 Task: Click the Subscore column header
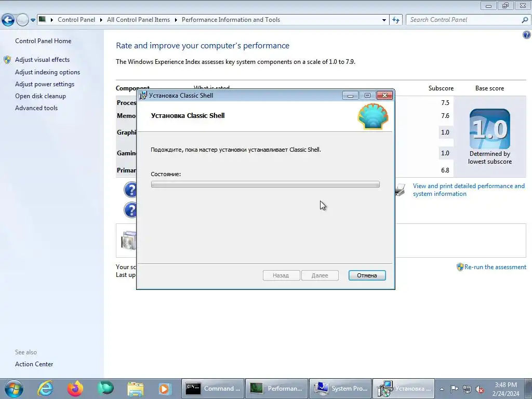point(441,88)
